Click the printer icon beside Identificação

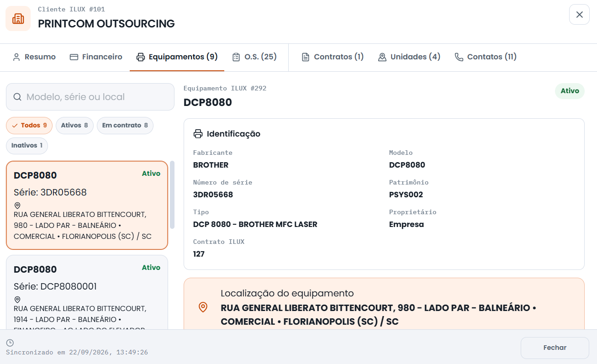tap(198, 134)
